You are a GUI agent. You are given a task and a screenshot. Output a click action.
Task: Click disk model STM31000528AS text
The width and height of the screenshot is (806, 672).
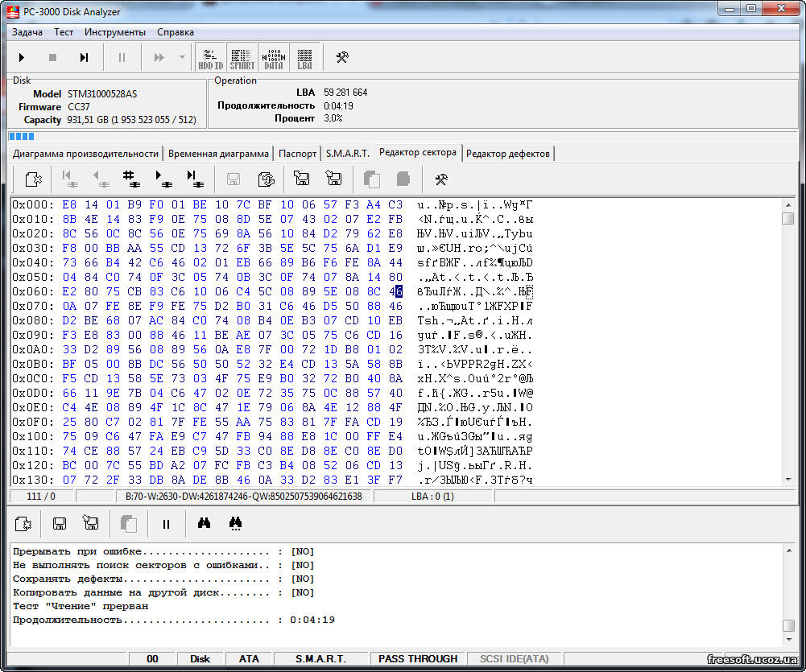[102, 94]
